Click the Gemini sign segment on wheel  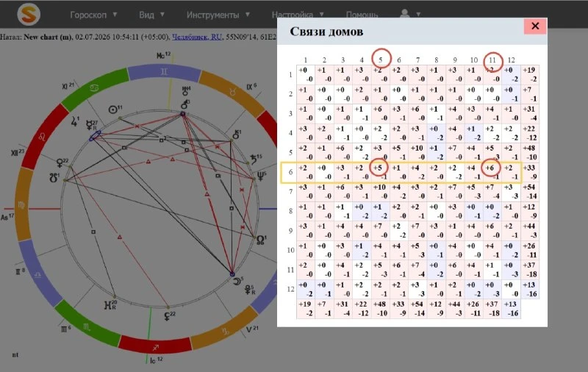(164, 72)
